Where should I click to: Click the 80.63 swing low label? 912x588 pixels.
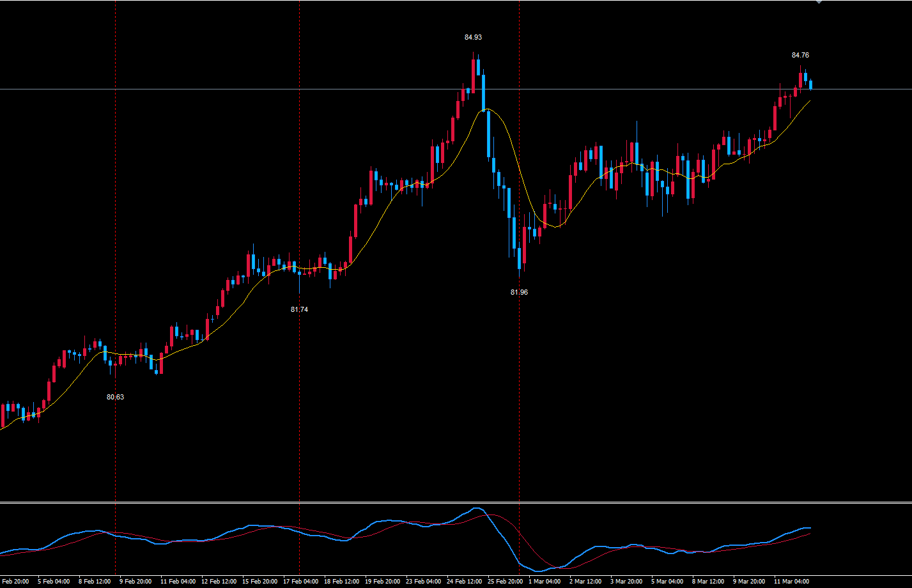[114, 398]
